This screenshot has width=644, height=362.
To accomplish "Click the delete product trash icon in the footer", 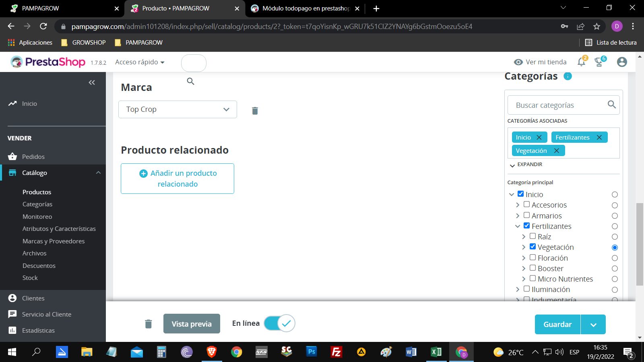I will [149, 324].
